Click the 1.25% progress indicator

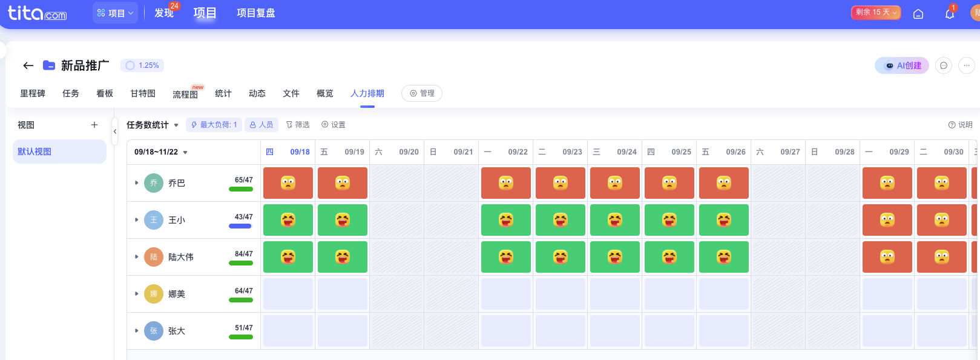tap(142, 65)
